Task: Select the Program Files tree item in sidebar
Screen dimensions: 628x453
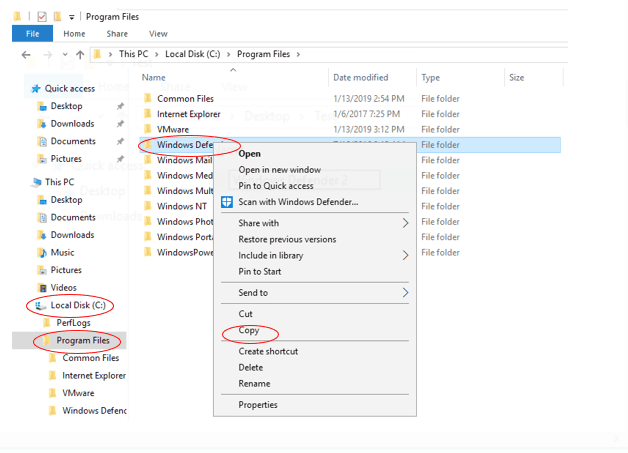Action: tap(82, 341)
